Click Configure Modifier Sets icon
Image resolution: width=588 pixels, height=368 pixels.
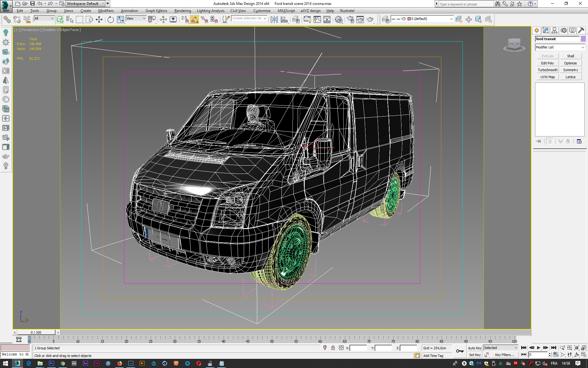point(579,141)
